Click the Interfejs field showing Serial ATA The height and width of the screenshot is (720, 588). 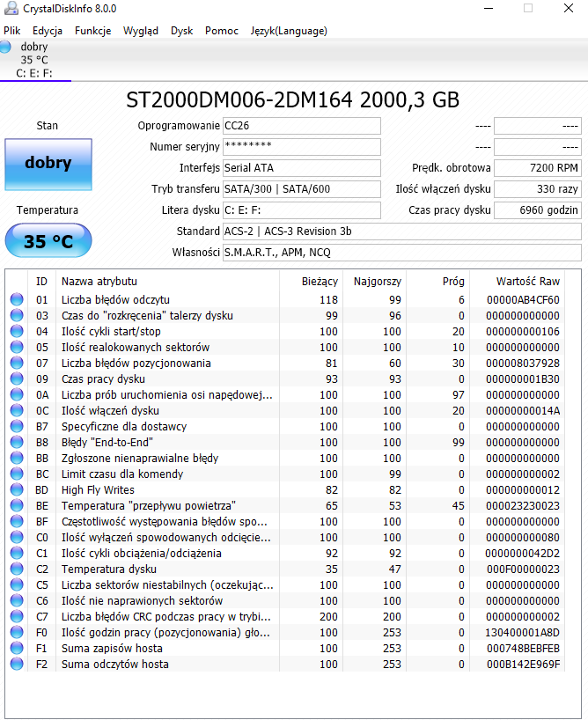(x=302, y=168)
